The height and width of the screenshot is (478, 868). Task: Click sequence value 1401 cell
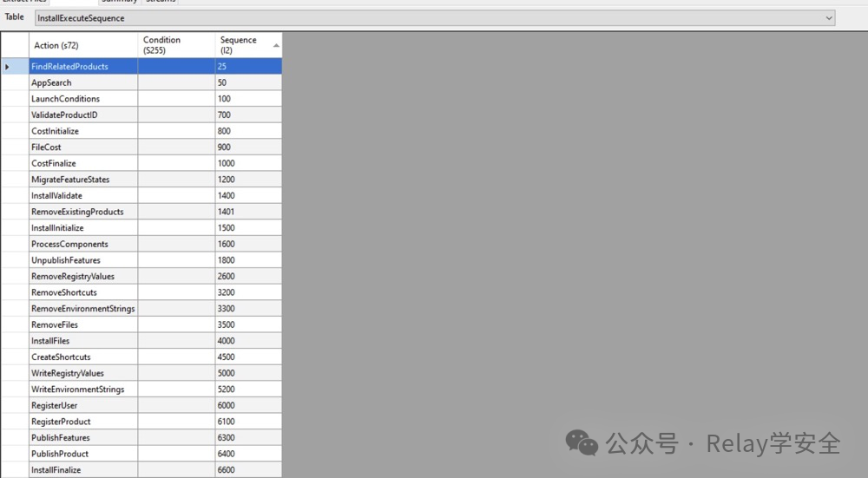[x=248, y=212]
